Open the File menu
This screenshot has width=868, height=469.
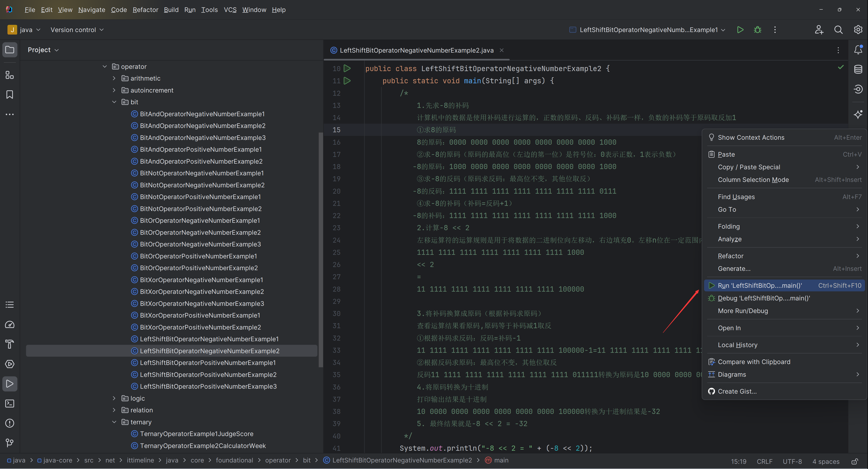point(30,10)
